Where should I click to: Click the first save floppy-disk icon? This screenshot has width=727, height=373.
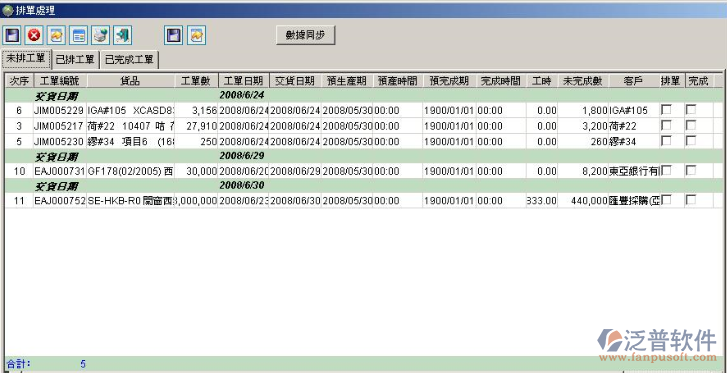(x=11, y=35)
